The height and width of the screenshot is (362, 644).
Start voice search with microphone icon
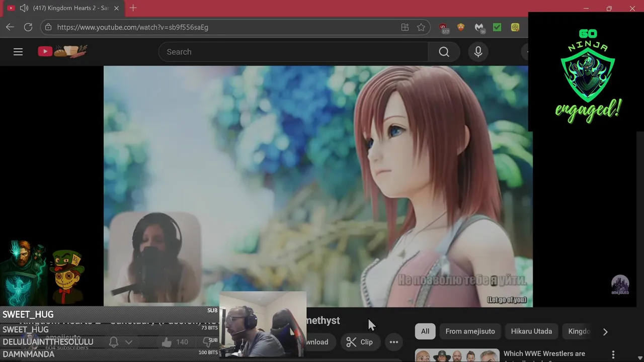[478, 52]
